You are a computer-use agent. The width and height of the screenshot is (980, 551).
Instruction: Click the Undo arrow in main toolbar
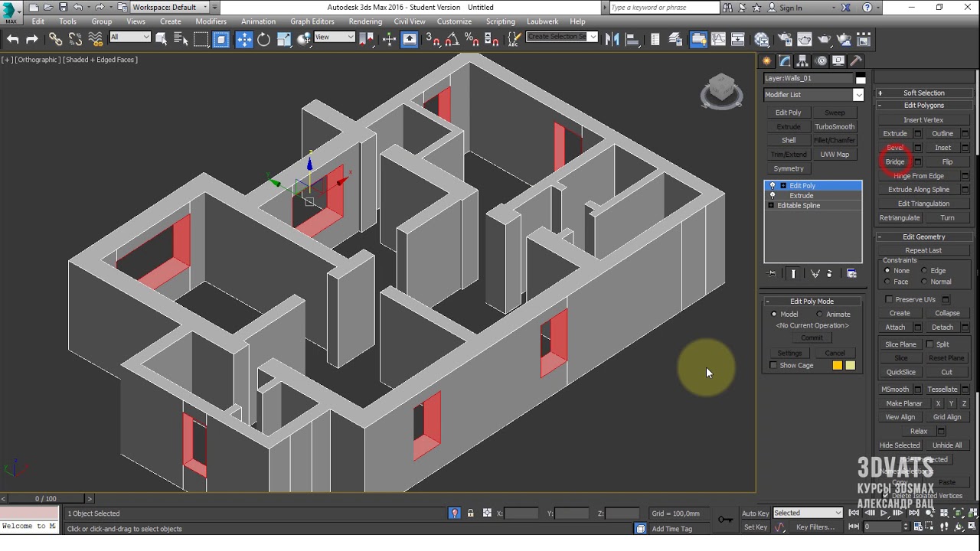point(13,39)
